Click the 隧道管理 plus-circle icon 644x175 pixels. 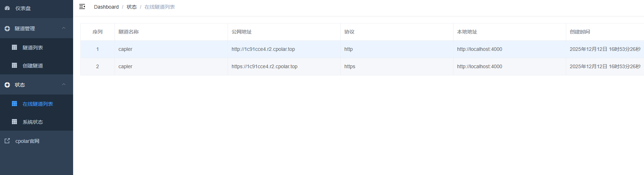pos(7,29)
